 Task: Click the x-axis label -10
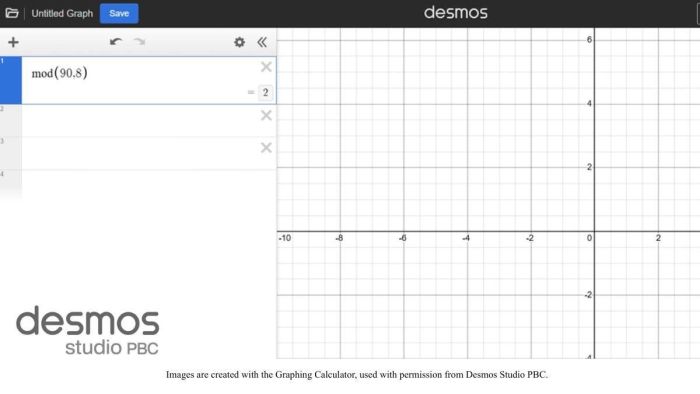[x=285, y=238]
